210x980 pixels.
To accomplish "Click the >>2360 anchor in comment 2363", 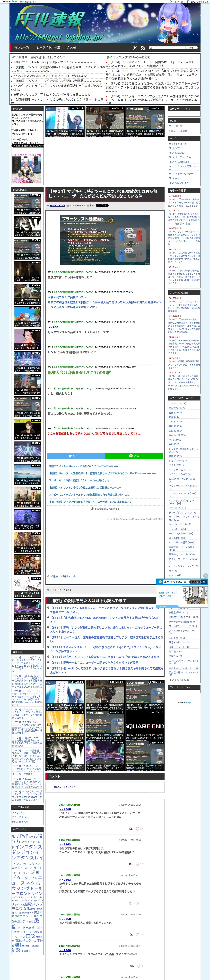I will point(65,809).
